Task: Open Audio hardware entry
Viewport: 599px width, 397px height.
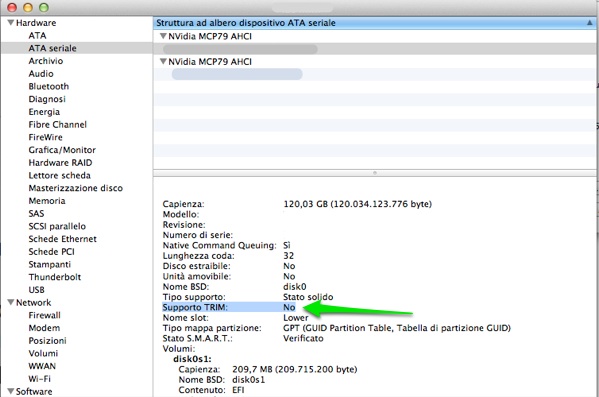Action: click(41, 73)
